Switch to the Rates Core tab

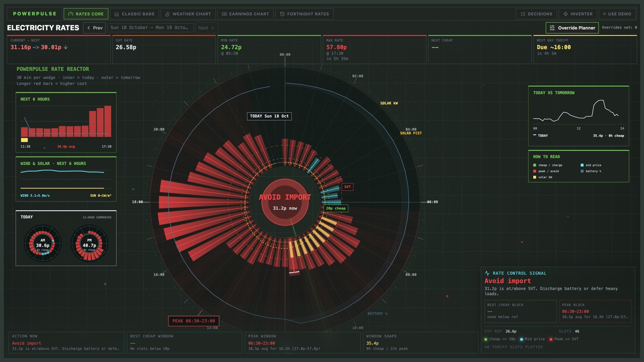point(86,14)
